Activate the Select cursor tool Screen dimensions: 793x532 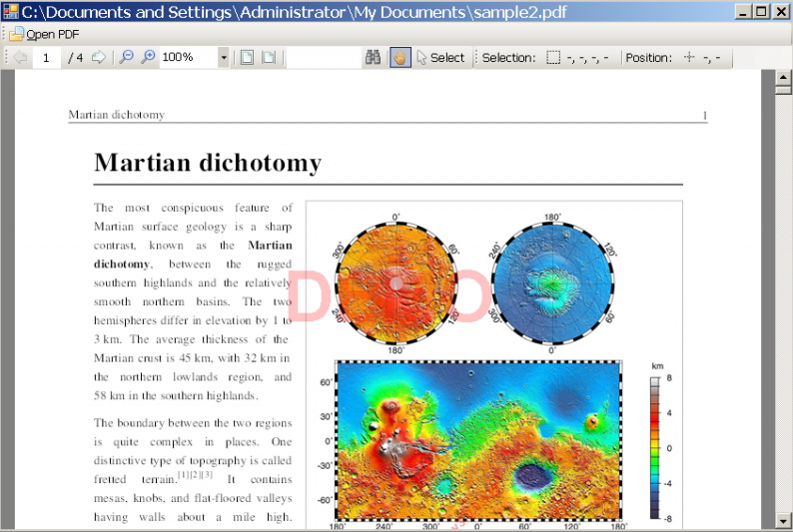[440, 58]
